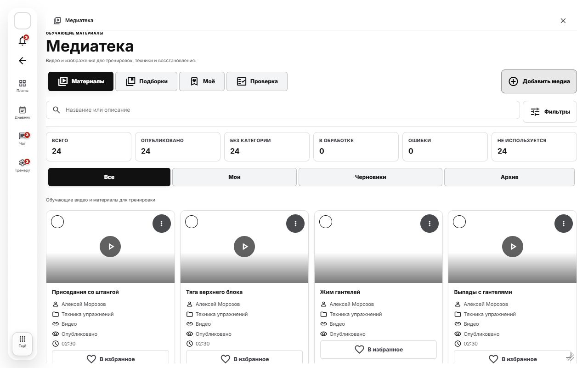Screen dimensions: 588x368
Task: Select the Жим гантелей card checkbox
Action: click(326, 222)
